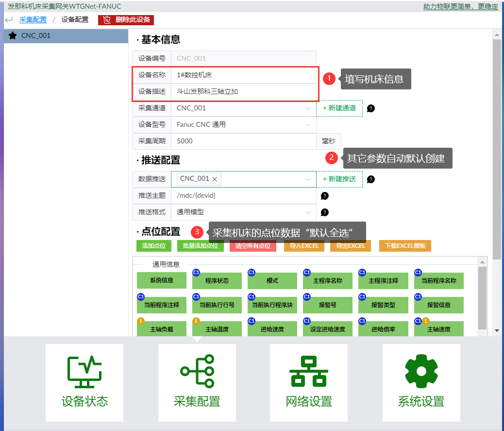The image size is (504, 431).
Task: Toggle the 程序状态 point tile
Action: (217, 281)
